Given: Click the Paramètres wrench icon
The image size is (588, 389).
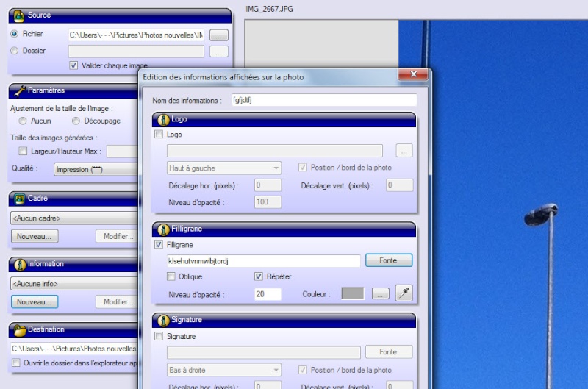Looking at the screenshot, I should 19,90.
